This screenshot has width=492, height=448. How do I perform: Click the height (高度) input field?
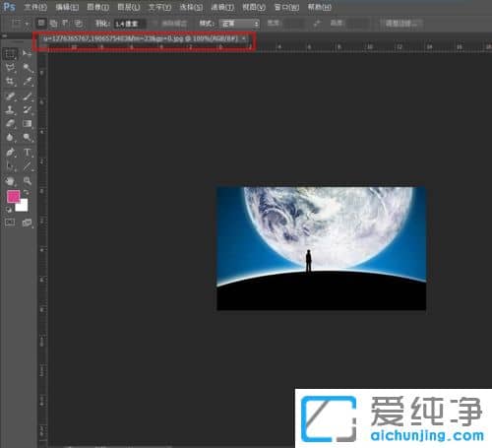click(357, 24)
